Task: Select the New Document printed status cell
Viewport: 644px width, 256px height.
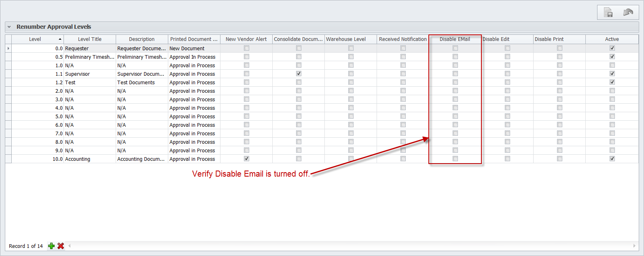Action: [x=193, y=49]
